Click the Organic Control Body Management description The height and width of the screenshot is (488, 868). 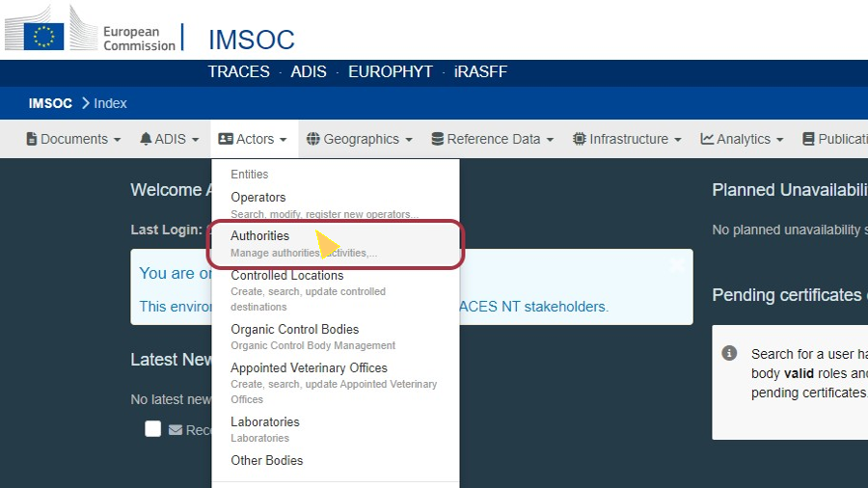tap(312, 345)
